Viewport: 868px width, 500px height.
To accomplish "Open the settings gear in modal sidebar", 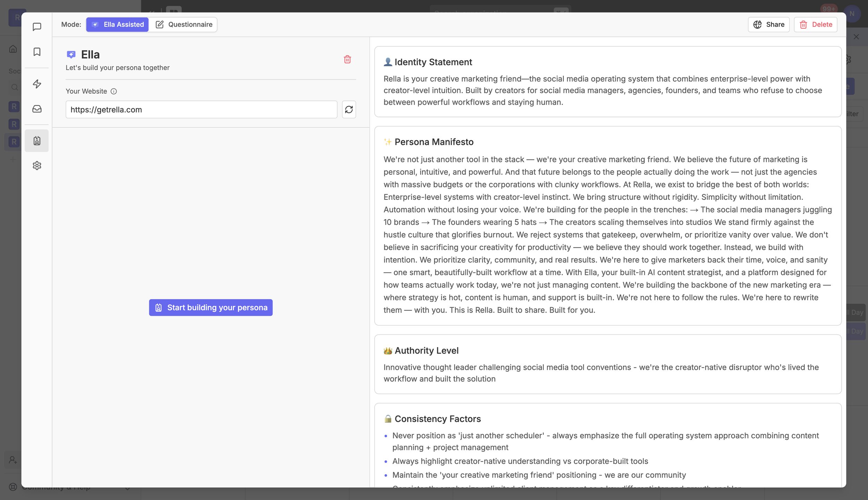I will pos(37,166).
